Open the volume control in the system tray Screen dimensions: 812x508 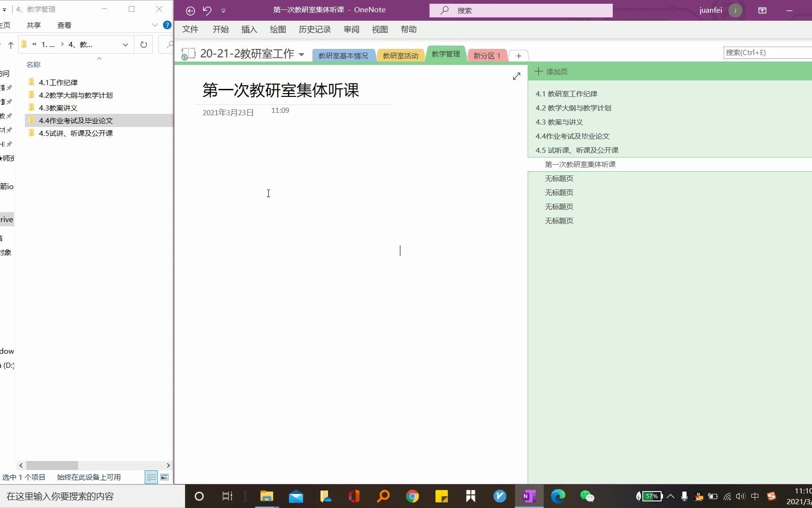tap(741, 496)
